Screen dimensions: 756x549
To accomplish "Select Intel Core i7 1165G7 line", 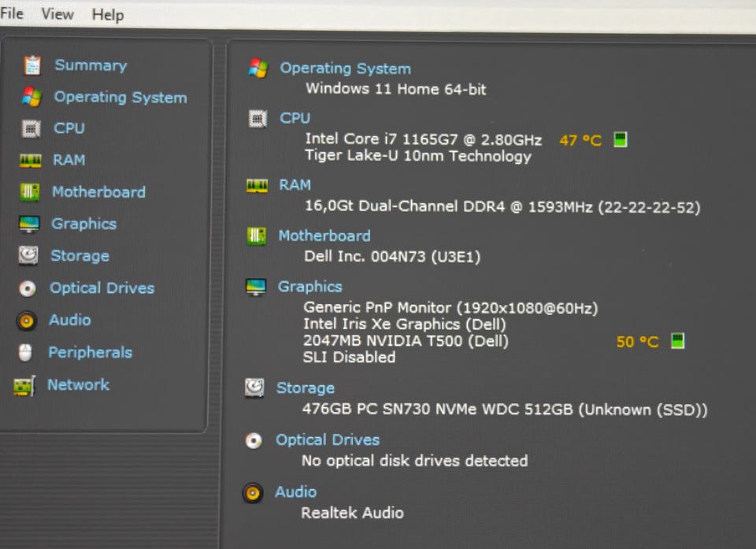I will pyautogui.click(x=424, y=139).
